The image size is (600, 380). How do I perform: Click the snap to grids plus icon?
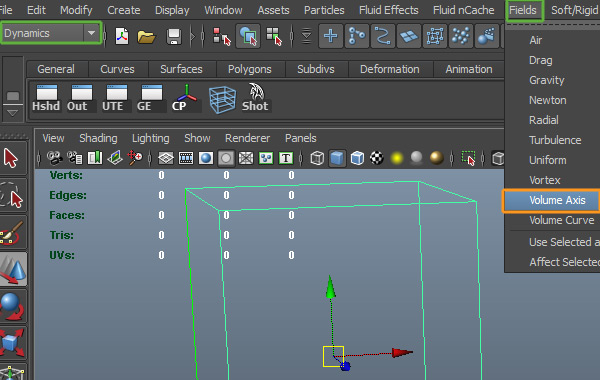[330, 36]
